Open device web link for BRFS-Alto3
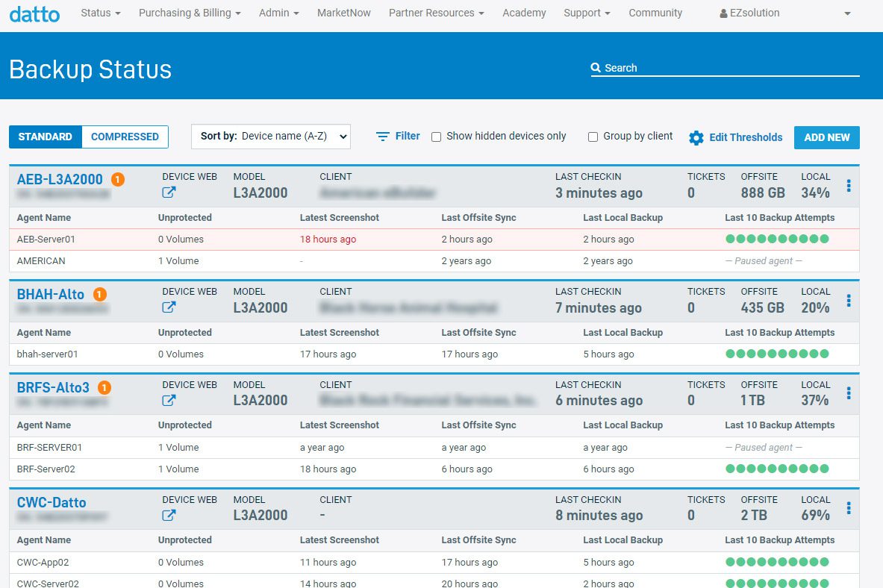The image size is (883, 588). pyautogui.click(x=169, y=400)
